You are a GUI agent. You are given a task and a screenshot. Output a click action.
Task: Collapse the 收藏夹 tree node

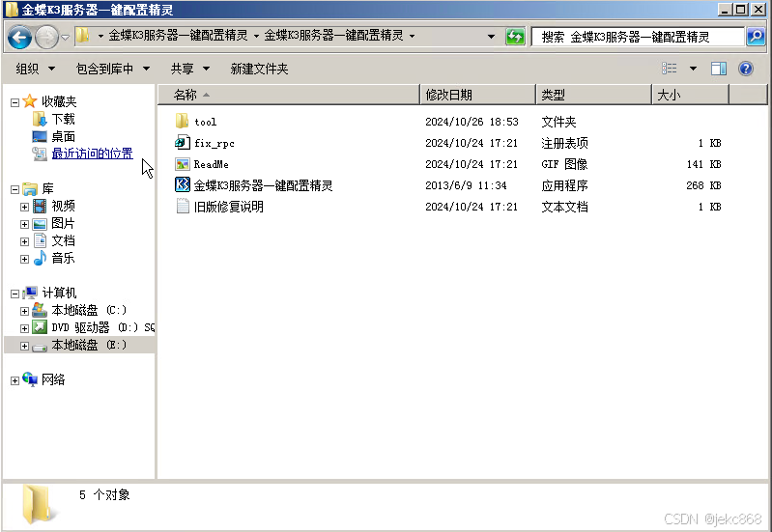(14, 102)
